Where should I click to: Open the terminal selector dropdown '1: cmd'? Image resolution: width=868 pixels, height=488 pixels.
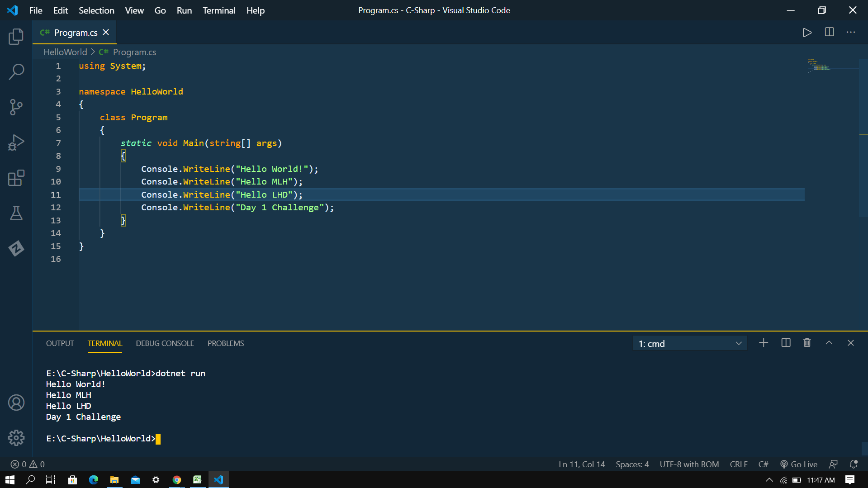[x=690, y=343]
